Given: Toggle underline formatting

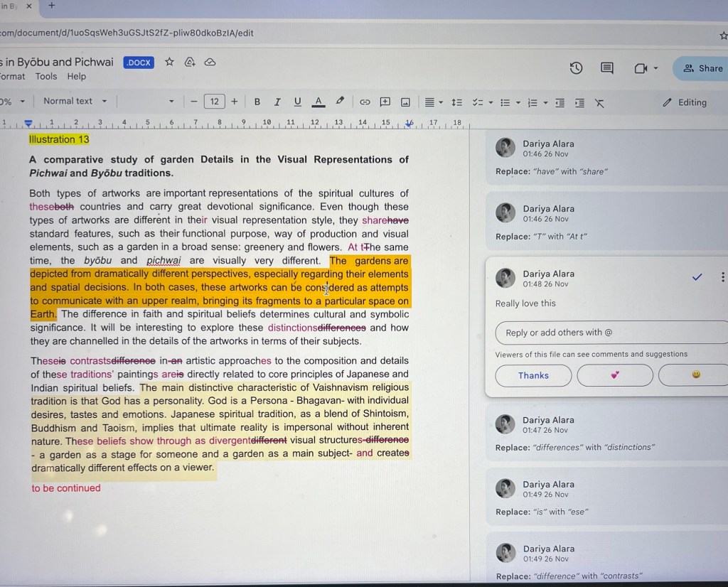Looking at the screenshot, I should coord(297,102).
